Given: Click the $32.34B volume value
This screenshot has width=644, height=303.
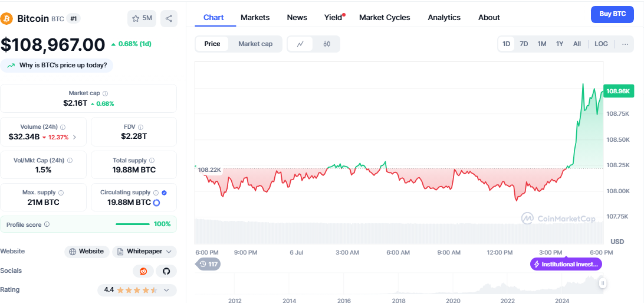Looking at the screenshot, I should pos(24,137).
